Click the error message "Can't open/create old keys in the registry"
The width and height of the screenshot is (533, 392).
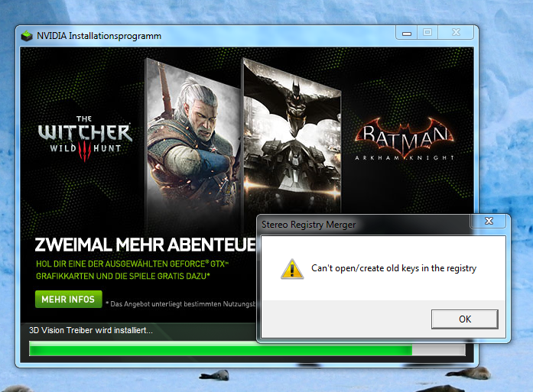394,268
